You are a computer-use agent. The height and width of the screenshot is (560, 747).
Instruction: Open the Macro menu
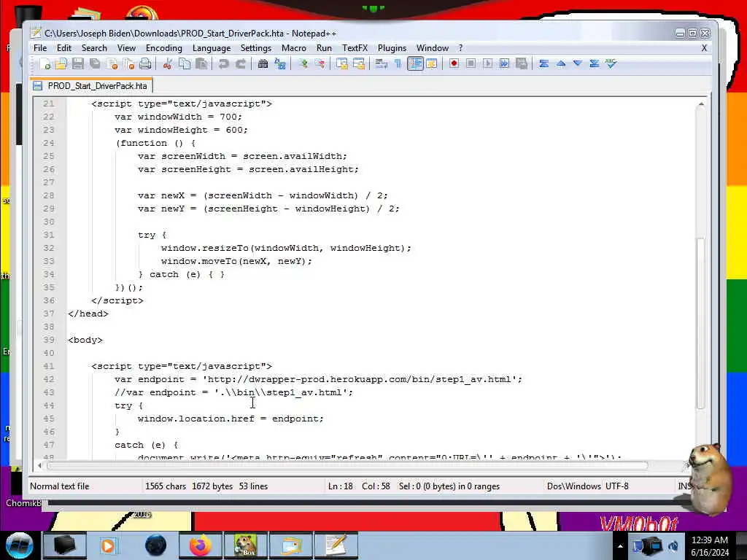pos(294,48)
